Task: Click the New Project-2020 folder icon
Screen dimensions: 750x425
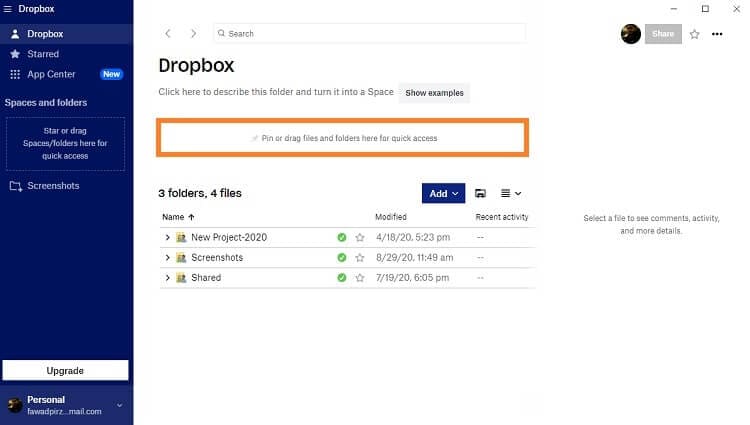Action: coord(181,237)
